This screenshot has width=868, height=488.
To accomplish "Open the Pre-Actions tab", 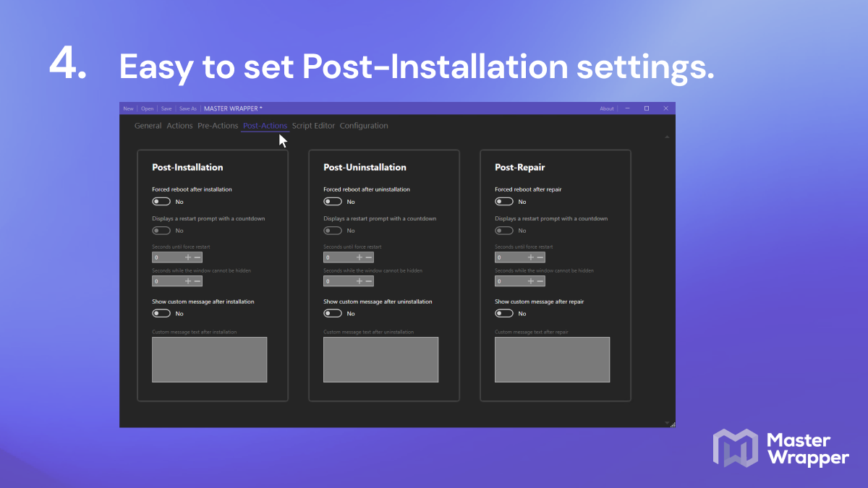I will pyautogui.click(x=218, y=126).
